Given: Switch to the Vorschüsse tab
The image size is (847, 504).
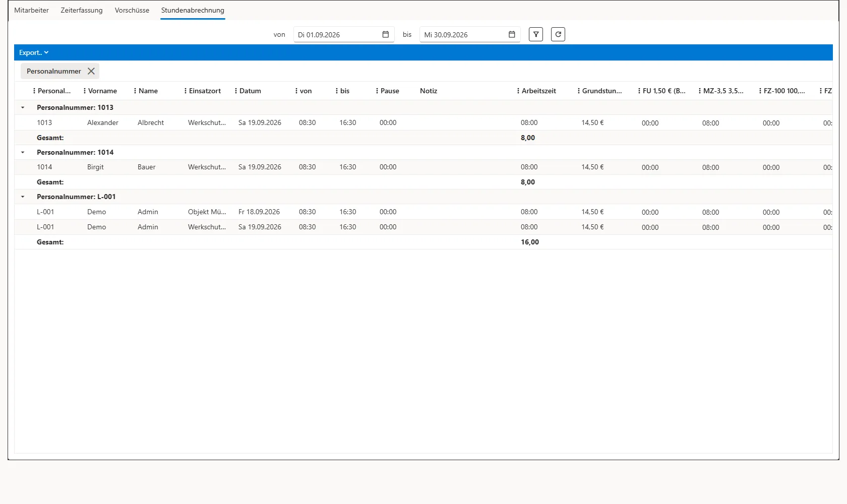Looking at the screenshot, I should tap(132, 10).
